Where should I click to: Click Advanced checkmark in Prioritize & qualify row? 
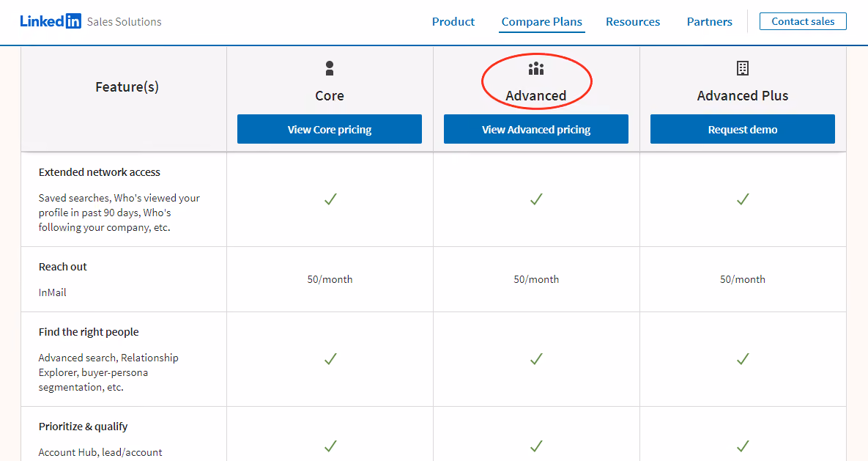point(536,446)
